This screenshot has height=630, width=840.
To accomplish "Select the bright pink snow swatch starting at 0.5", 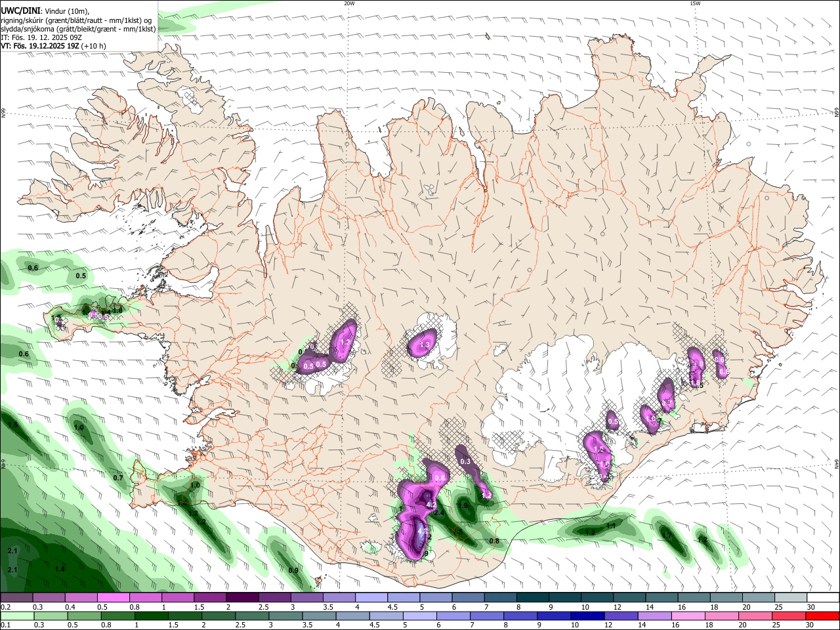I will click(113, 598).
